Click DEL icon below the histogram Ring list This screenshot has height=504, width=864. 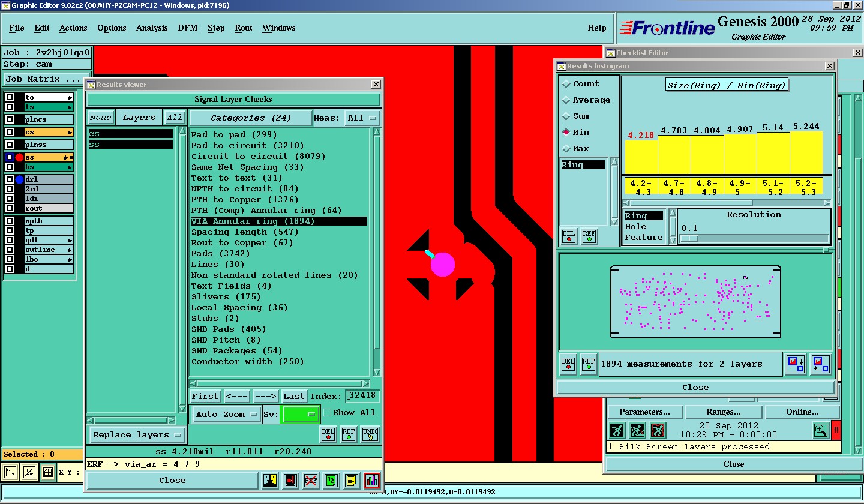point(569,236)
